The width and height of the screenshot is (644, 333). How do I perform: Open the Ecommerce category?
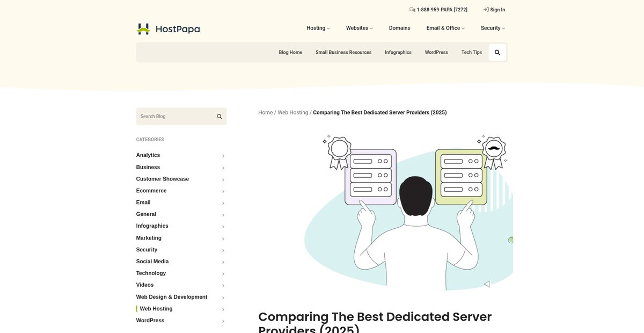tap(151, 191)
